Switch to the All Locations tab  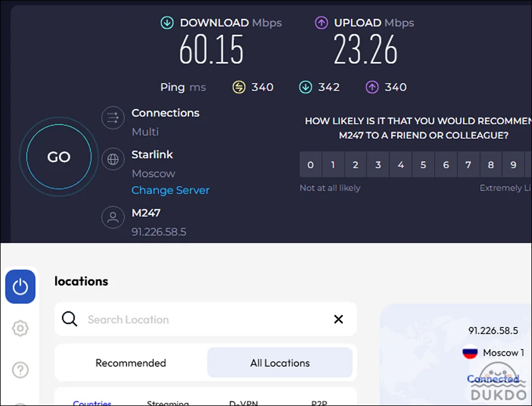pyautogui.click(x=280, y=363)
